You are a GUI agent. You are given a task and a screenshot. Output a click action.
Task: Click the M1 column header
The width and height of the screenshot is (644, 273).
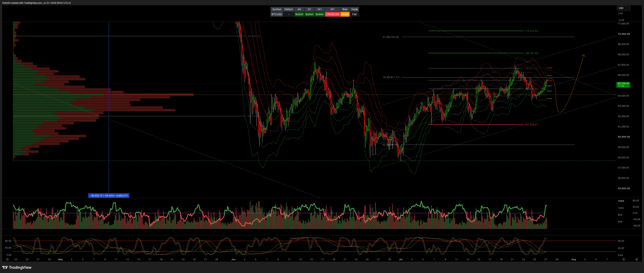(332, 9)
